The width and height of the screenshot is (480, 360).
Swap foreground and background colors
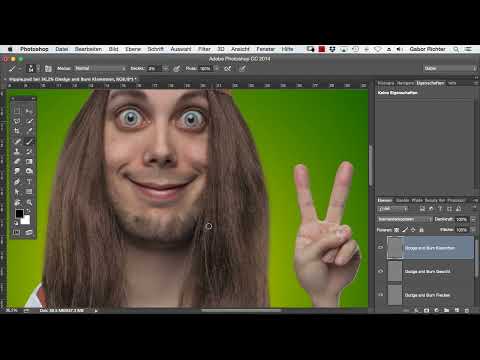coord(29,211)
